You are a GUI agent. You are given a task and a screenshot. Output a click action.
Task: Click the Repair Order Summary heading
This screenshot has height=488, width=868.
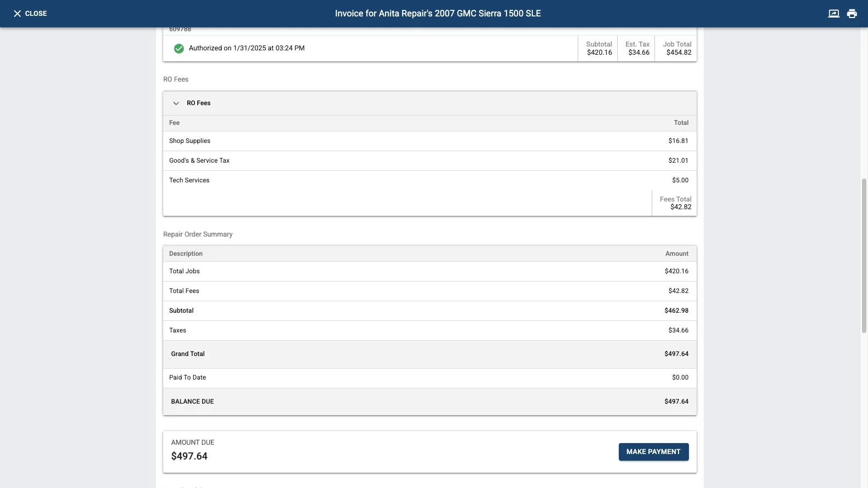(198, 234)
